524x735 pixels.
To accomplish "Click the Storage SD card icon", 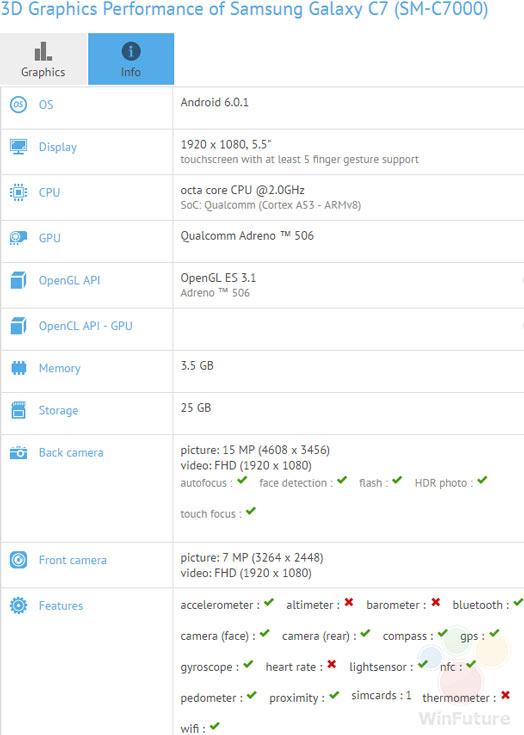I will (x=18, y=410).
